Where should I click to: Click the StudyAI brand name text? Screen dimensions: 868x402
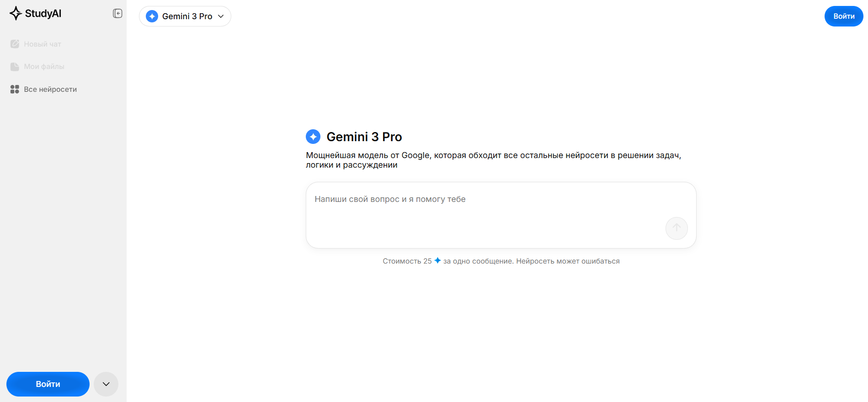43,14
